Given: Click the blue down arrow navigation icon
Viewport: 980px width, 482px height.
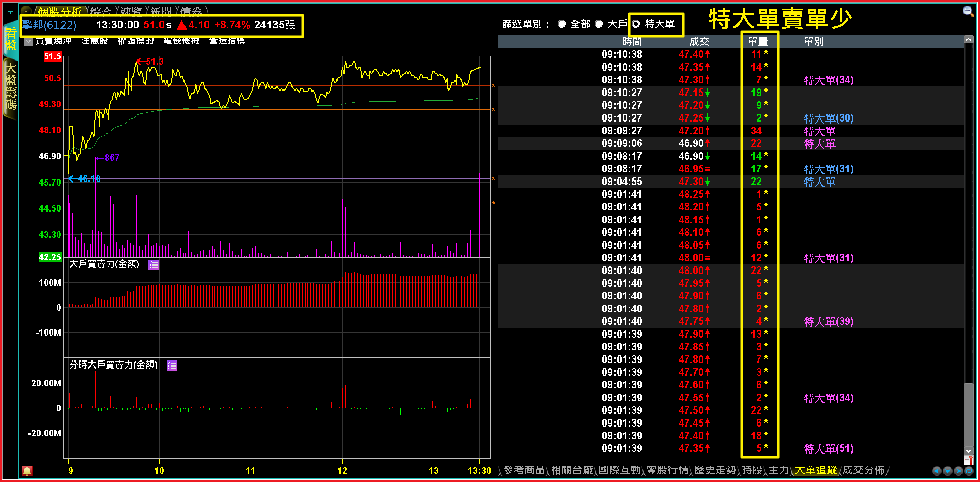Looking at the screenshot, I should (947, 471).
